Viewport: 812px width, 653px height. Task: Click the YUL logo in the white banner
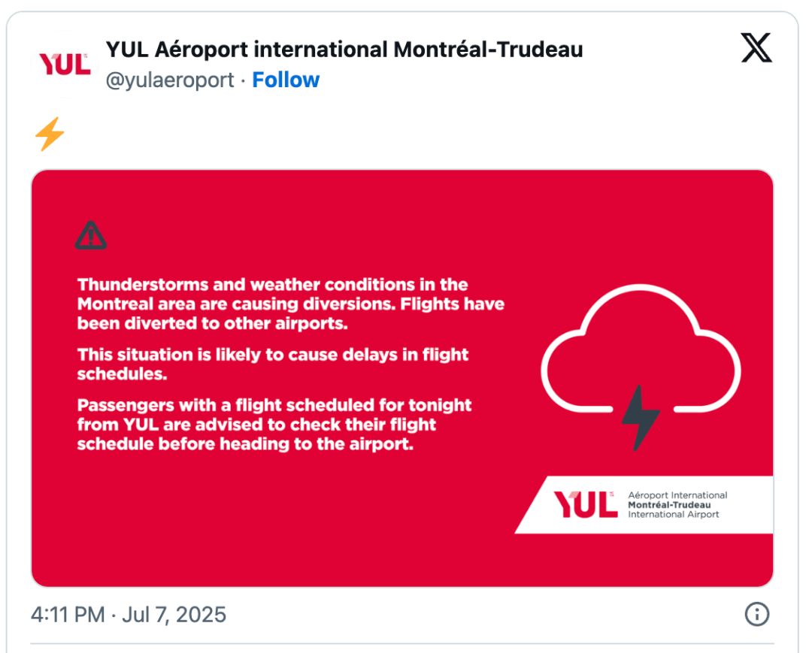pyautogui.click(x=586, y=504)
